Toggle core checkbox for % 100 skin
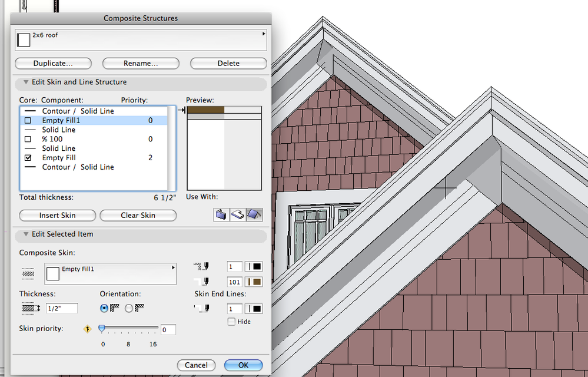 [x=28, y=139]
